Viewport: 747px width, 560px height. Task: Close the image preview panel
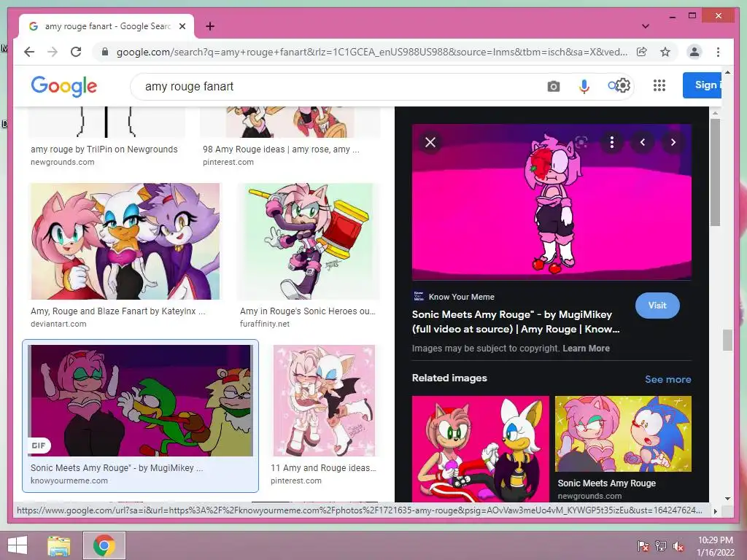[430, 142]
